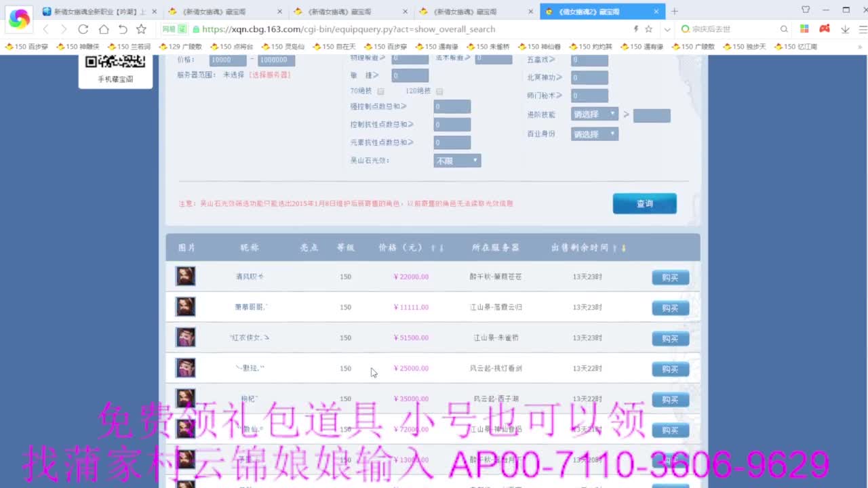The image size is (868, 488).
Task: Click the 元素抗性点数总和 input field
Action: pos(452,142)
